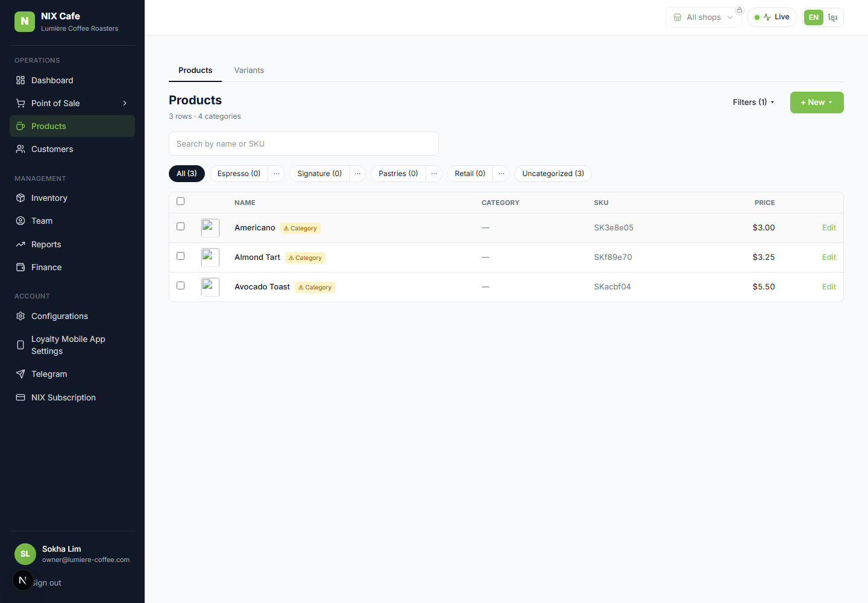Image resolution: width=868 pixels, height=603 pixels.
Task: Tick the Americano row checkbox
Action: tap(180, 226)
